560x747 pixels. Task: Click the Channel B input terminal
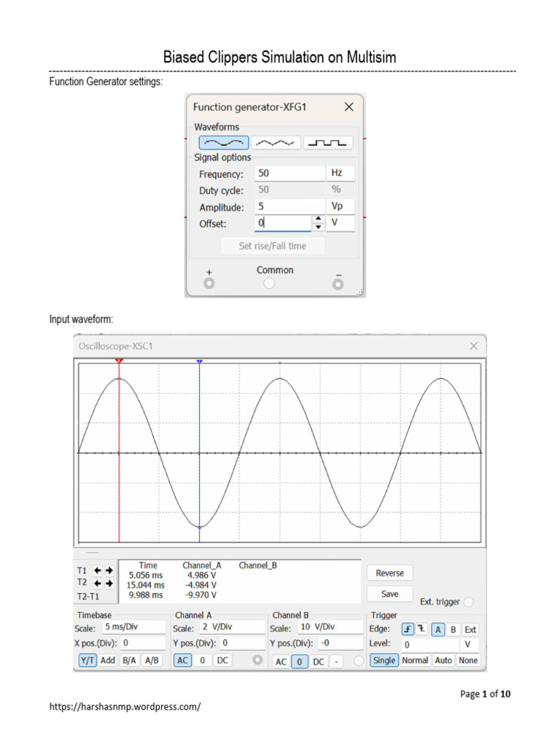(x=359, y=661)
